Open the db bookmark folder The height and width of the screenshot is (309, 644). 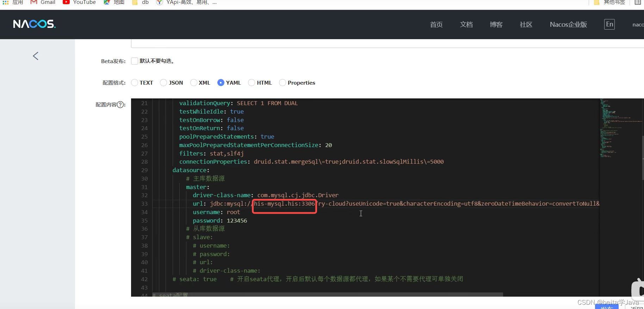pos(141,2)
